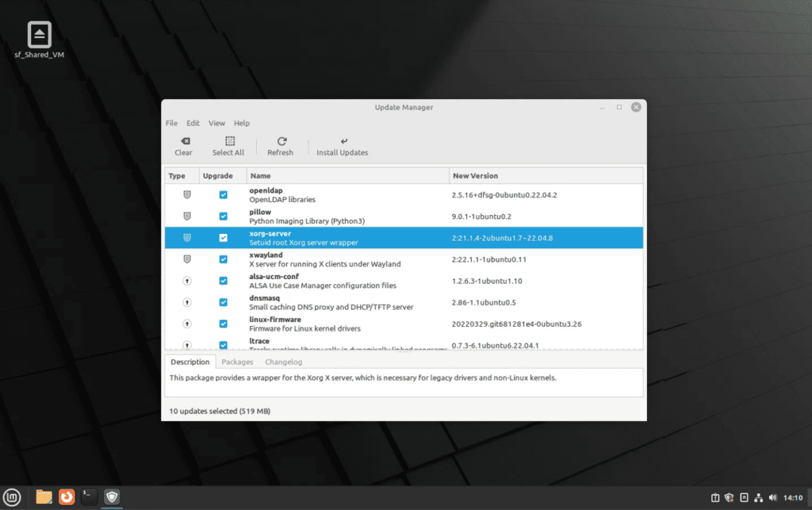Screen dimensions: 812x510
Task: Clear all selected updates
Action: [183, 146]
